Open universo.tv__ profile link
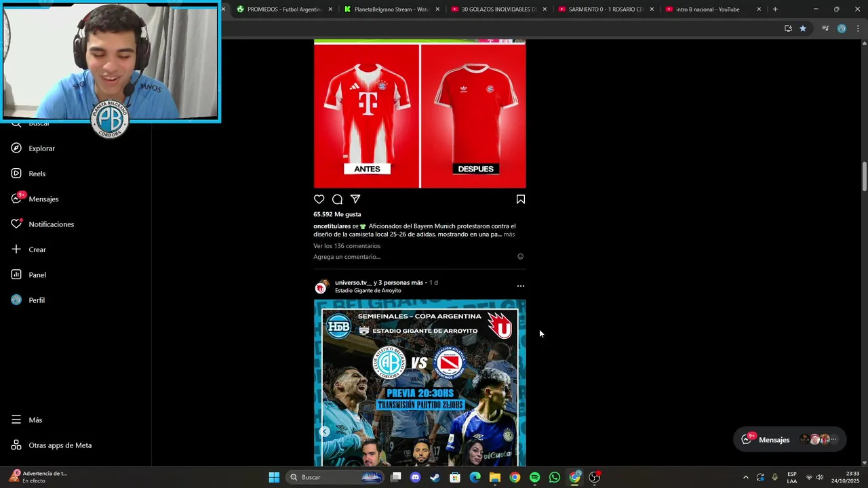868x488 pixels. (353, 283)
